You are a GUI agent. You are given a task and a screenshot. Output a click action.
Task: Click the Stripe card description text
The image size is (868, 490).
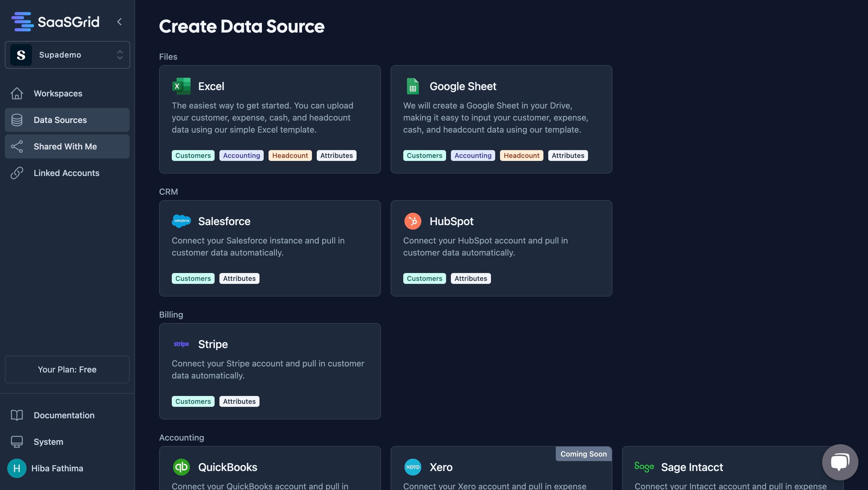(x=268, y=370)
